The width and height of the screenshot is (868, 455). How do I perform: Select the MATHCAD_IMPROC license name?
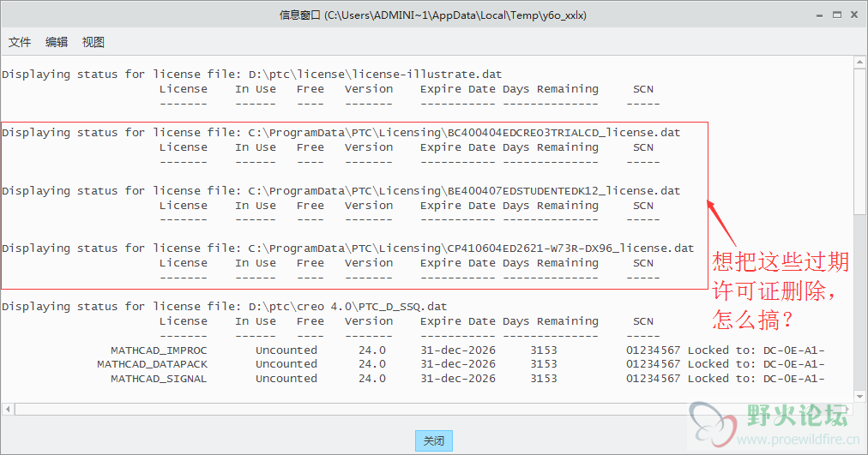pyautogui.click(x=159, y=350)
